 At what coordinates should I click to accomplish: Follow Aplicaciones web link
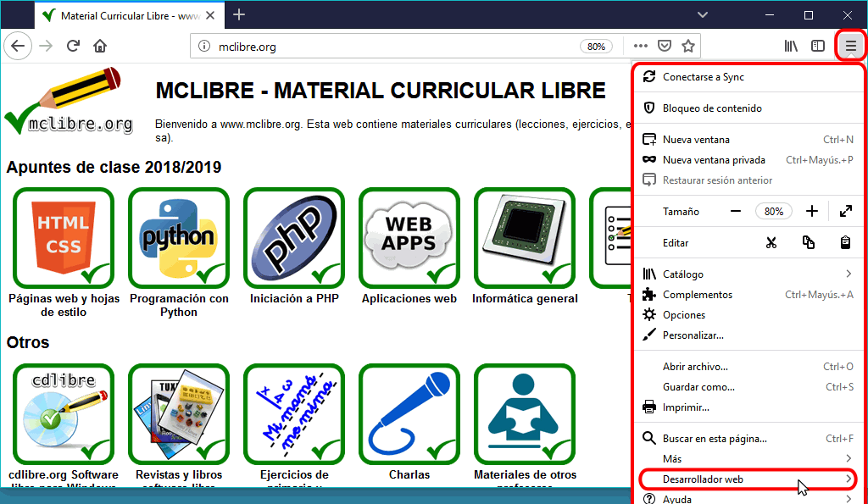(x=409, y=299)
